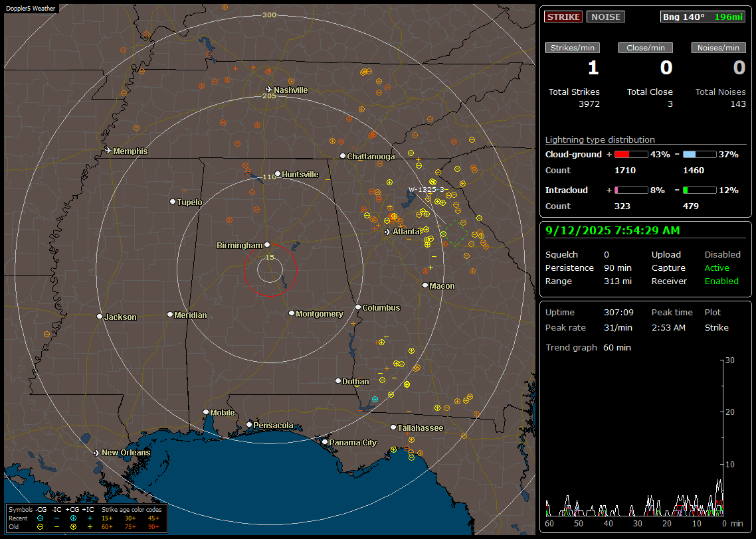Select the Montgomery city dot marker
This screenshot has width=756, height=539.
coord(291,313)
